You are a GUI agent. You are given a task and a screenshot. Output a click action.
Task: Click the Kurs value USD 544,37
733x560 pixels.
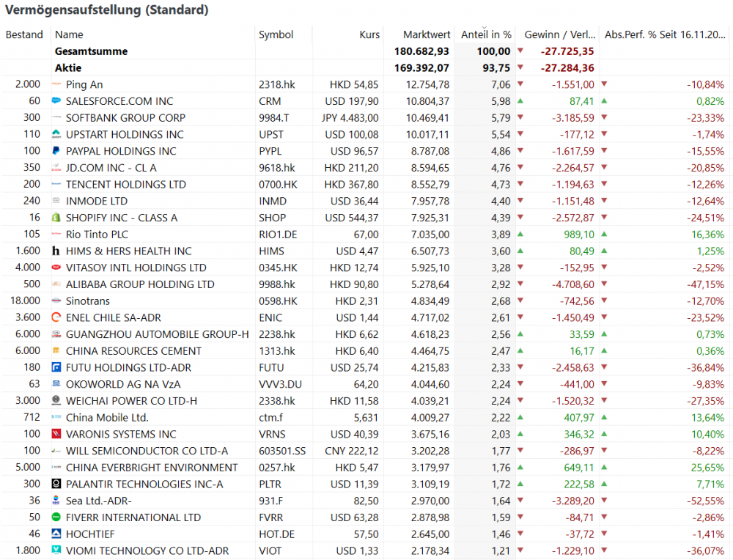point(352,218)
